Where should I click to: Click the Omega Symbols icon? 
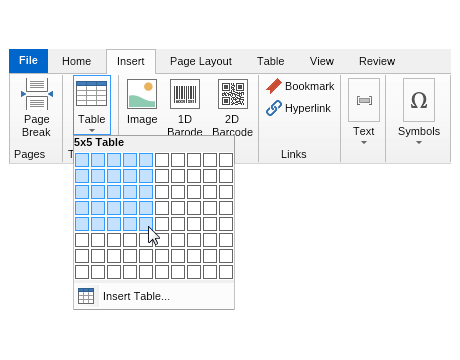[x=419, y=100]
